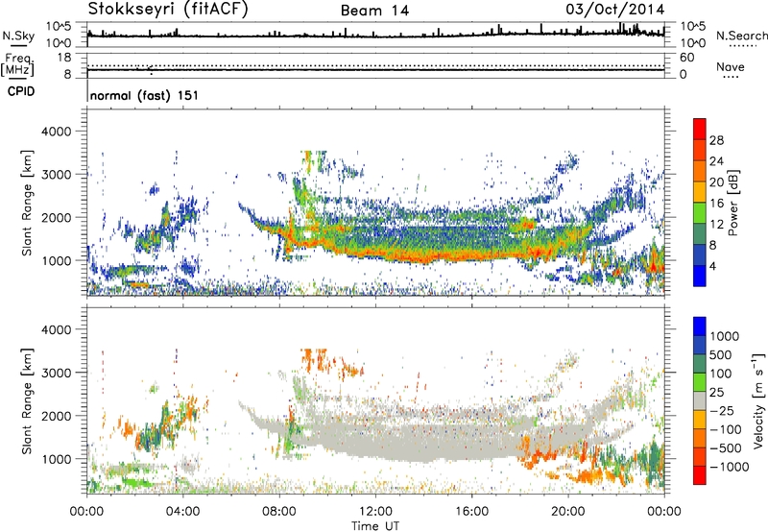Click the blue top of velocity colorbar

tap(700, 326)
